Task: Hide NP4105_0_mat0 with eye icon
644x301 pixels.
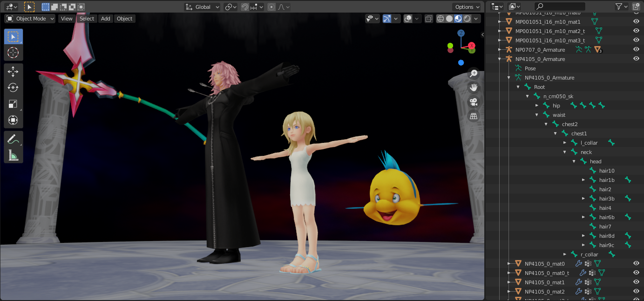Action: (636, 263)
